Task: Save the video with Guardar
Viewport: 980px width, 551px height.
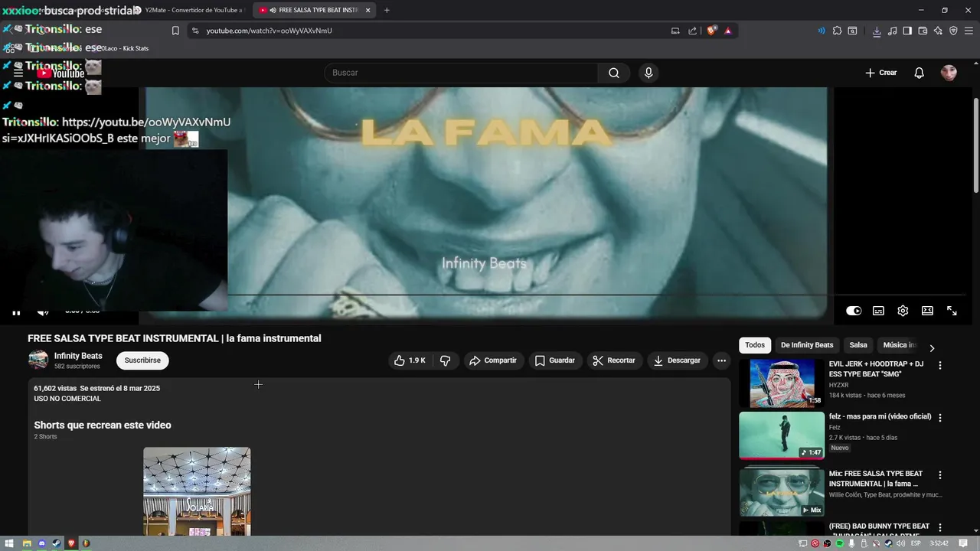Action: [554, 360]
